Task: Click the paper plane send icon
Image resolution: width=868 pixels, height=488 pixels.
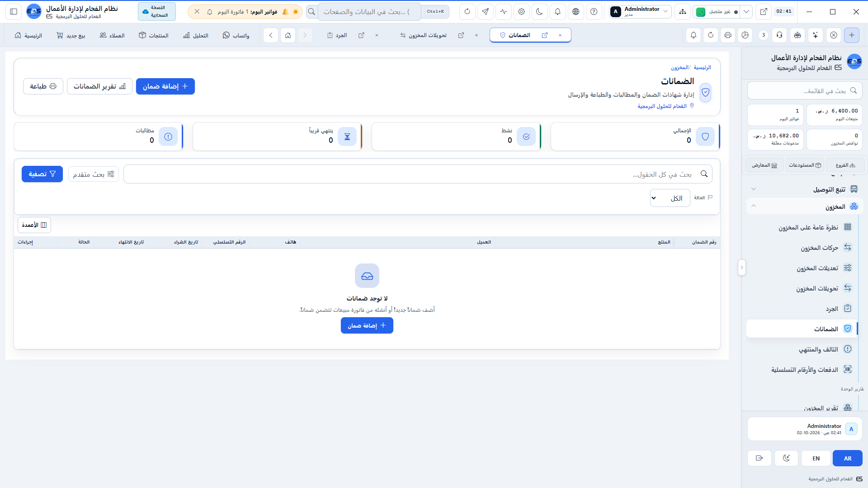Action: click(x=486, y=12)
